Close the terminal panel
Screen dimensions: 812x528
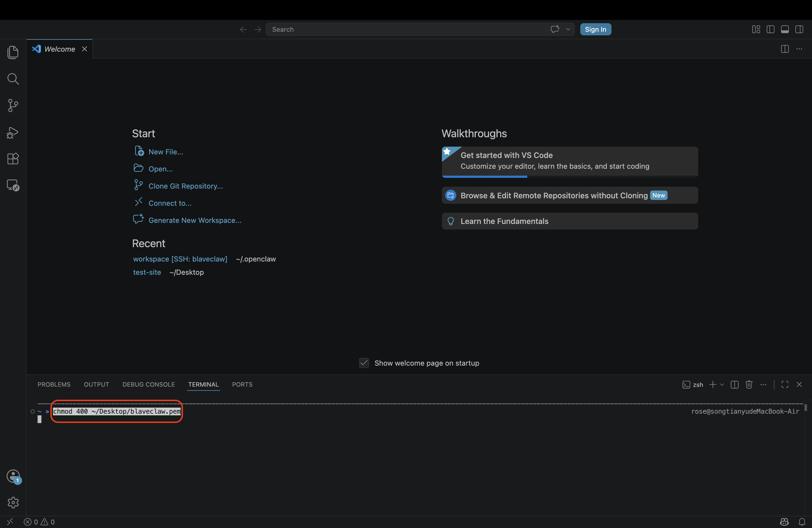pyautogui.click(x=799, y=384)
